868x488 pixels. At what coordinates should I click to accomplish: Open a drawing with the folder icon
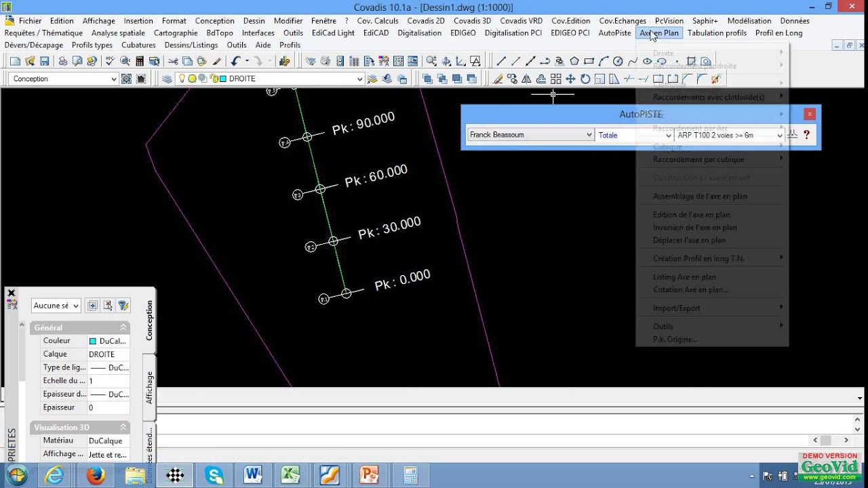[30, 61]
